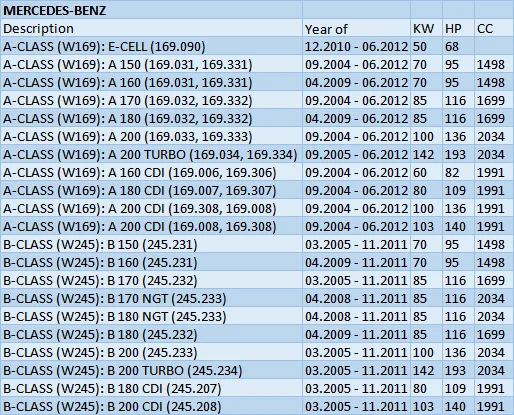The width and height of the screenshot is (514, 415).
Task: Click CC value 2034 in B 180 NGT row
Action: pos(494,316)
